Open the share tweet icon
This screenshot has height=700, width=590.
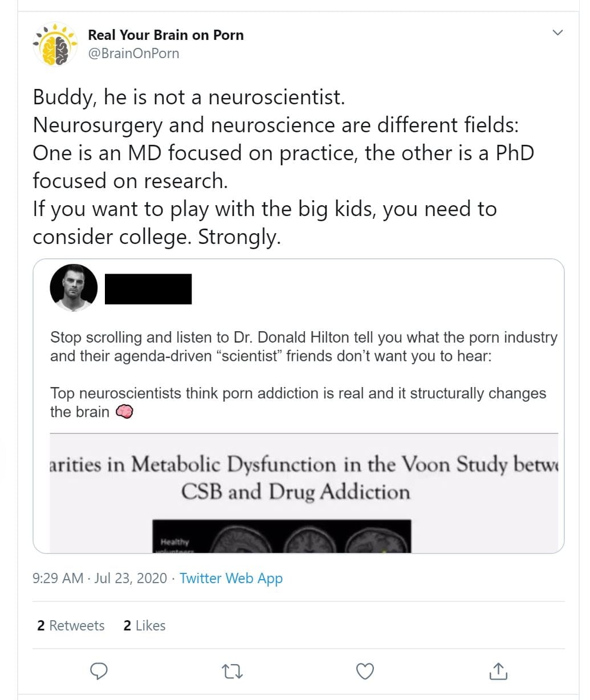click(x=498, y=671)
